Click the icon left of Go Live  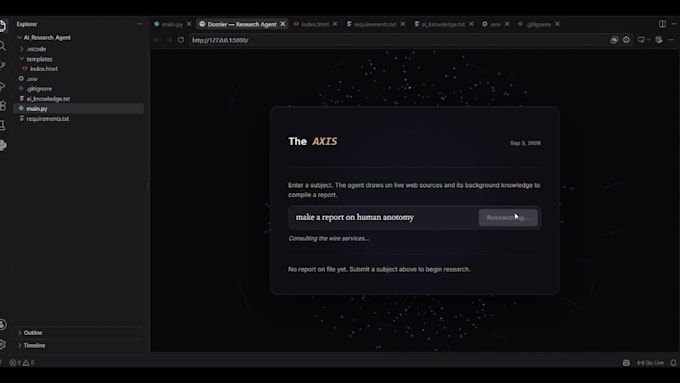point(626,363)
